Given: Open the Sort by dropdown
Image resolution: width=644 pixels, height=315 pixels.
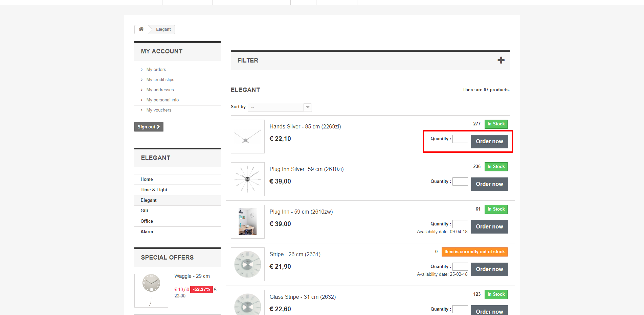Looking at the screenshot, I should point(280,107).
